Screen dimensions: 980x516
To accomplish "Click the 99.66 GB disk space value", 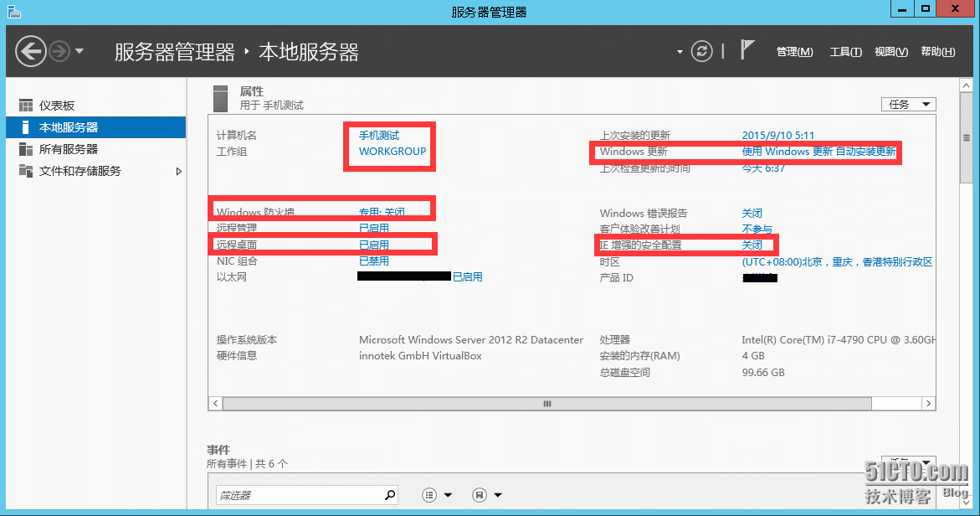I will click(763, 373).
